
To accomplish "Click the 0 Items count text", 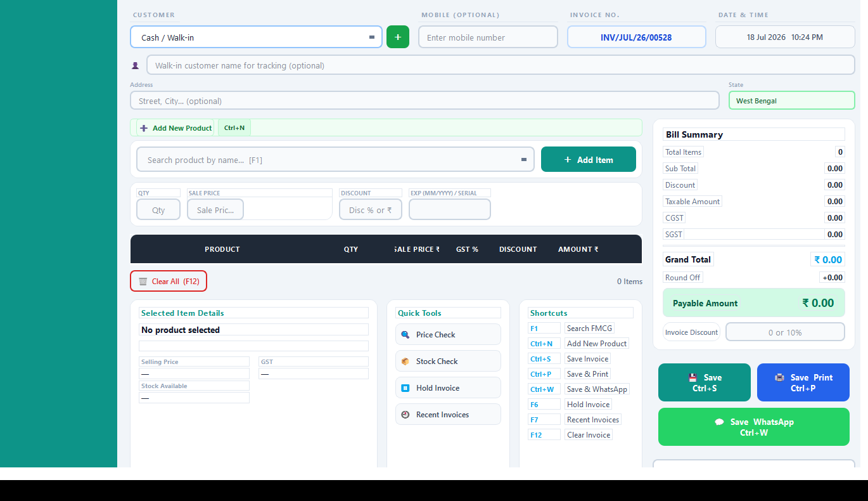I will pos(630,282).
